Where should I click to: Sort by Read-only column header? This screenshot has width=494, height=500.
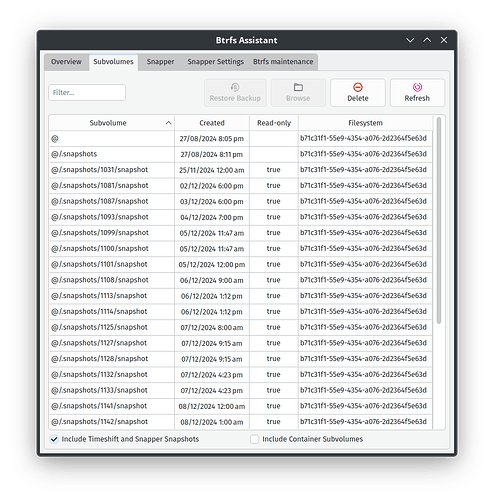pyautogui.click(x=274, y=123)
